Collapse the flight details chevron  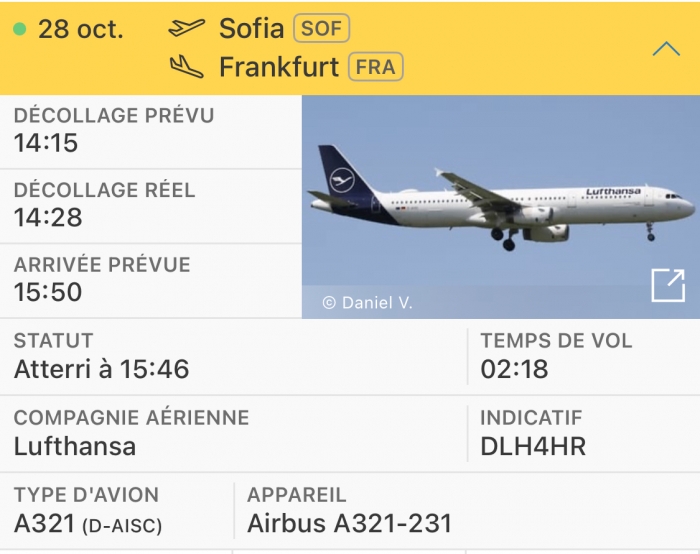pos(665,49)
